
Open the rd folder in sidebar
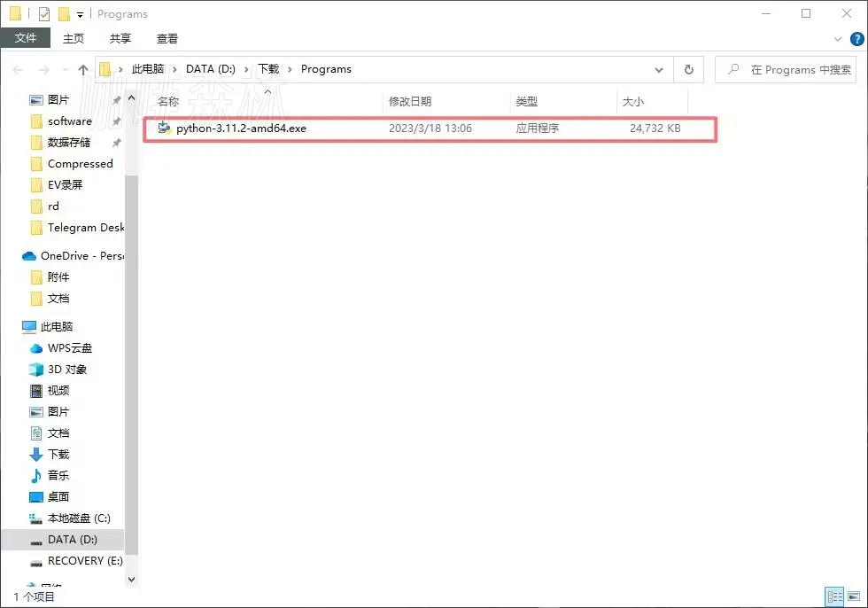[x=53, y=207]
